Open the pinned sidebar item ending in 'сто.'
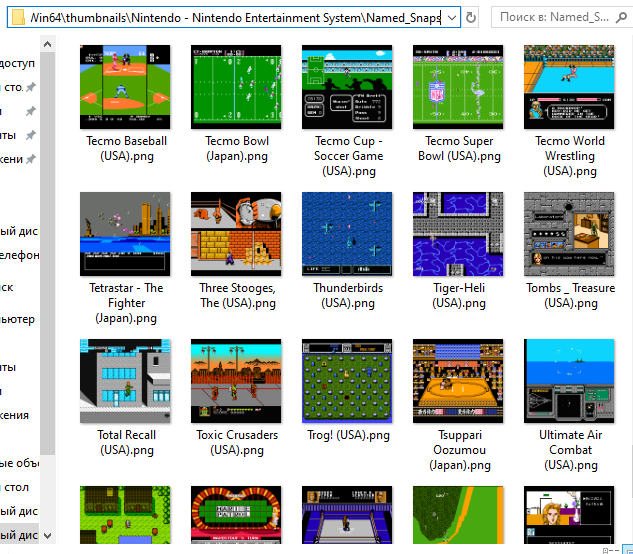The width and height of the screenshot is (633, 554). pos(13,87)
